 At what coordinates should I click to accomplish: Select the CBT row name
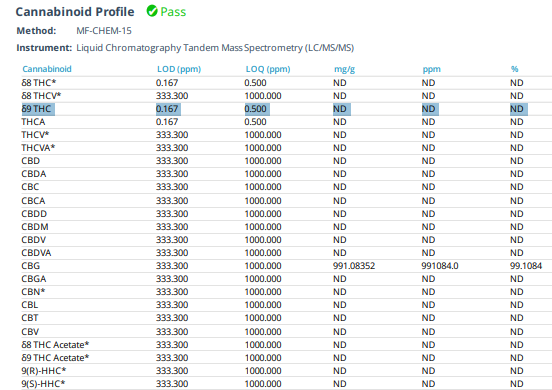click(30, 318)
